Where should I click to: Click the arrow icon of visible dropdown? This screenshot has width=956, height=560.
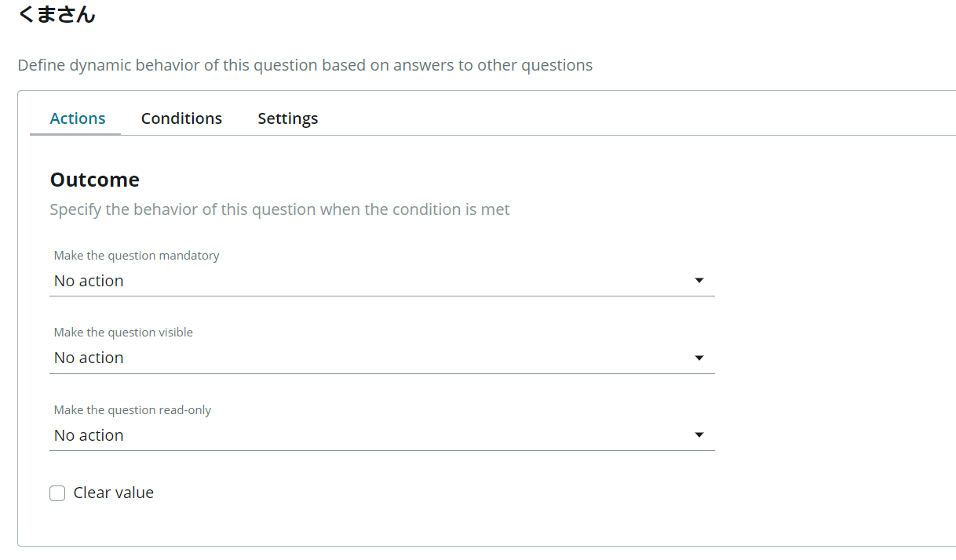(x=699, y=358)
